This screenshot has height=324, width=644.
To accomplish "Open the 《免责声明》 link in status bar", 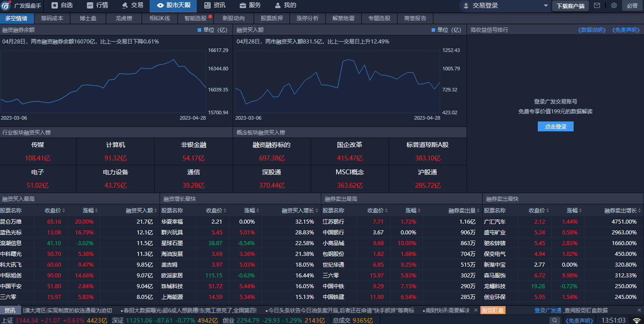I will coord(580,320).
